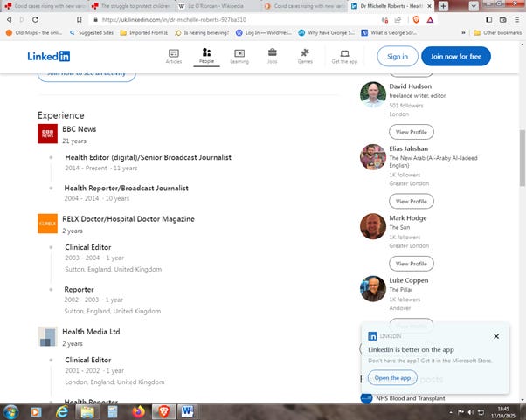Switch to 'The struggle to protect children' tab
Viewport: 526px width, 420px height.
click(x=131, y=6)
